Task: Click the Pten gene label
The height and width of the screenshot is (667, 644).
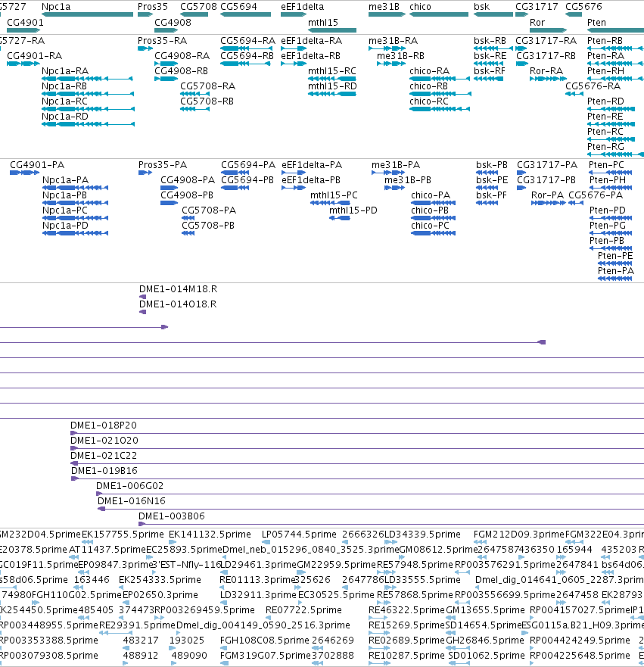Action: coord(596,23)
